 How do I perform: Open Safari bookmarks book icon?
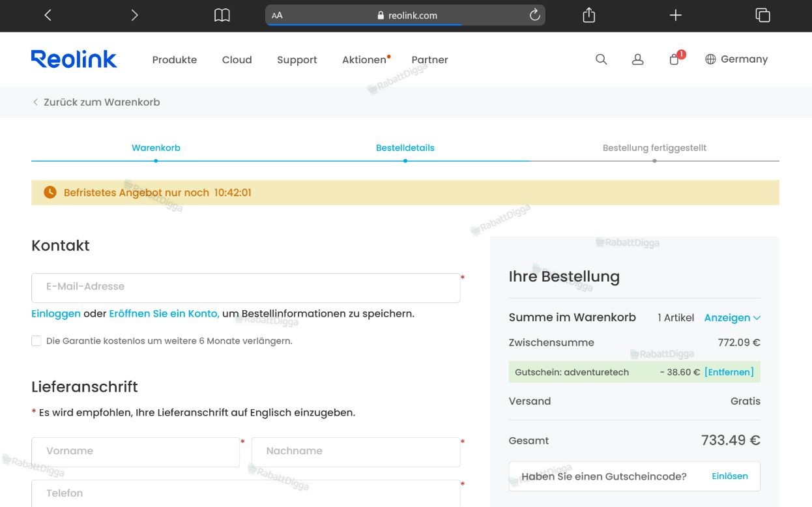pyautogui.click(x=222, y=15)
